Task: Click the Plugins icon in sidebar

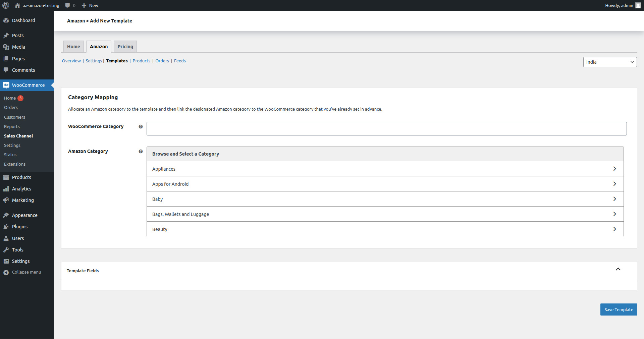Action: click(6, 227)
